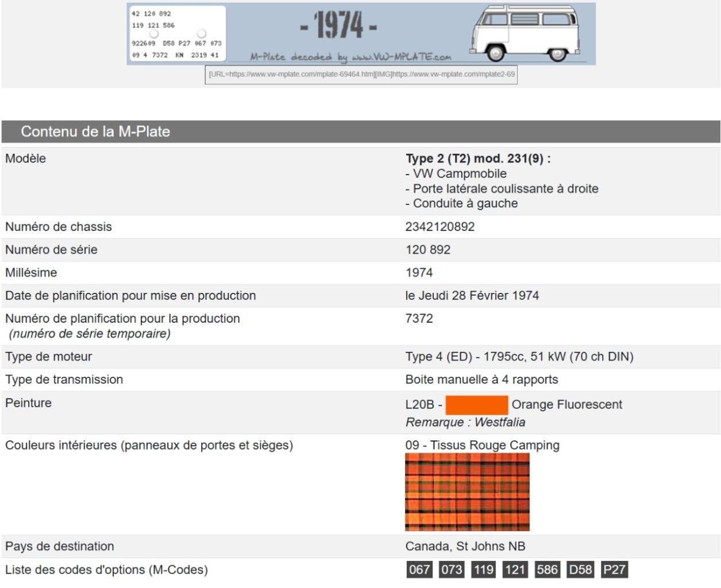Click the M-Plate stamped codes thumbnail
The image size is (721, 588).
tap(176, 34)
